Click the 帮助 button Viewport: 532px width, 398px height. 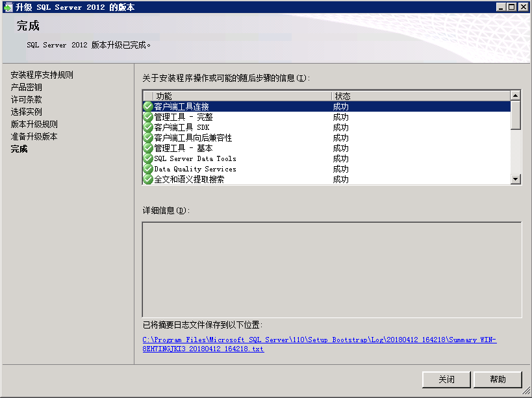pos(498,379)
